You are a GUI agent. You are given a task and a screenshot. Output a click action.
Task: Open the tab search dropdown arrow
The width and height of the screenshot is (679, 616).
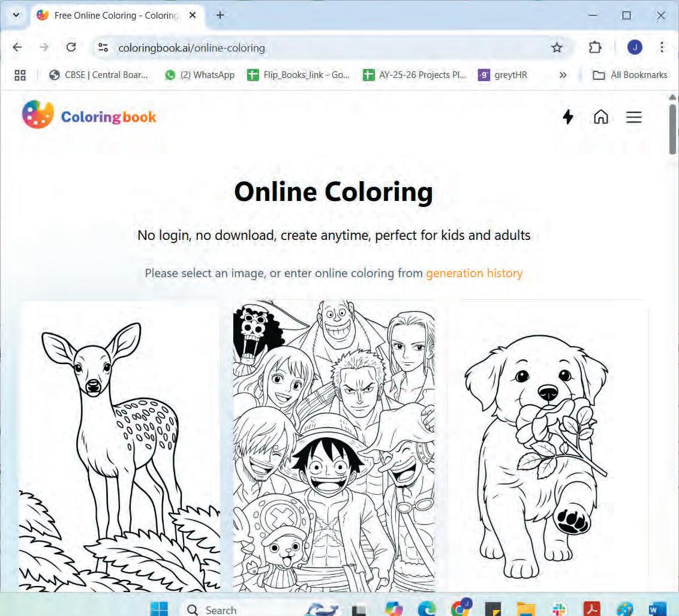coord(16,15)
